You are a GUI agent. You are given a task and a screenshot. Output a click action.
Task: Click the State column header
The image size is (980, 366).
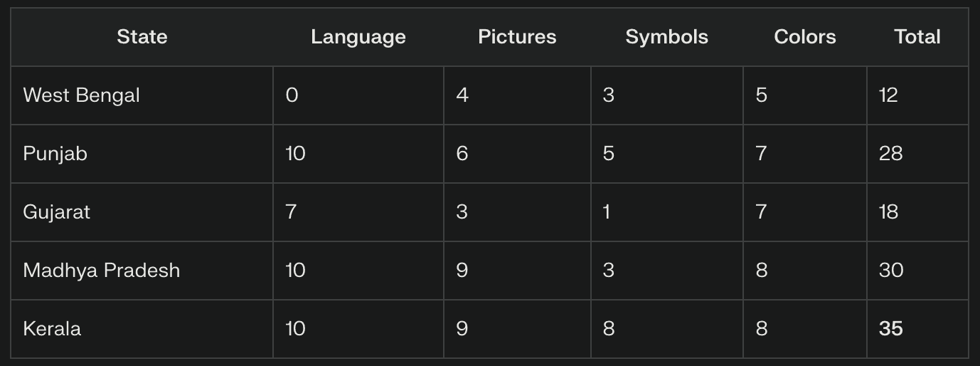coord(142,37)
